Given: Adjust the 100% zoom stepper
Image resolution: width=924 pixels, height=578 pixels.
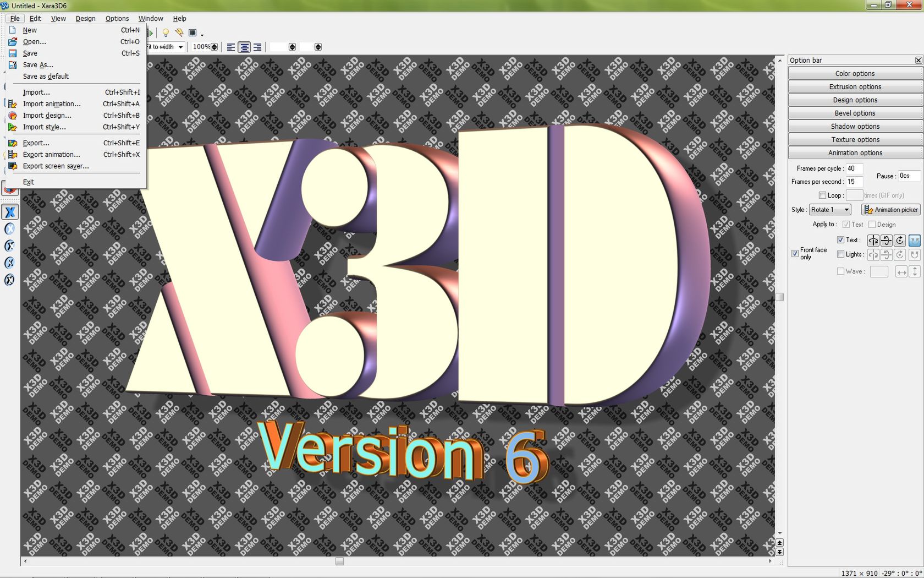Looking at the screenshot, I should click(214, 47).
